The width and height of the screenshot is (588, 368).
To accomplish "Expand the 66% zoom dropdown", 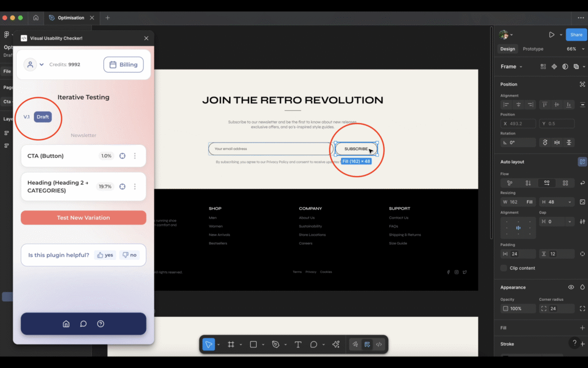I will pyautogui.click(x=574, y=49).
